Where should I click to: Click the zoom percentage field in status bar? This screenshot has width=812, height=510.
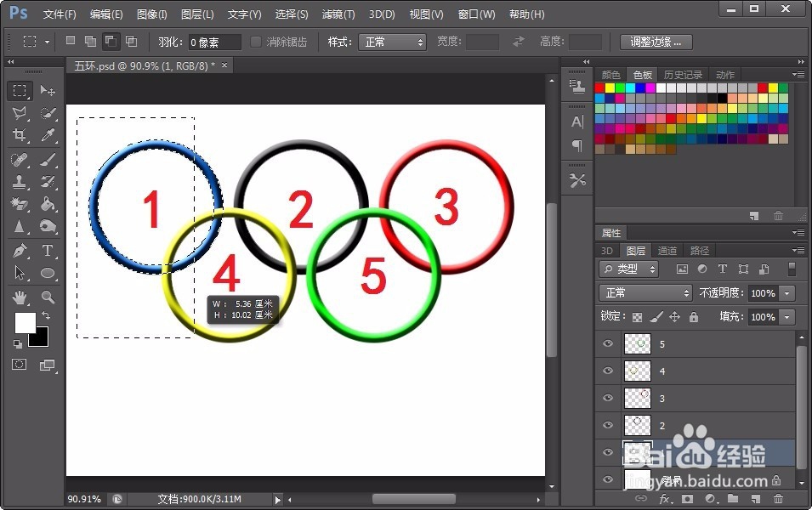tap(84, 499)
